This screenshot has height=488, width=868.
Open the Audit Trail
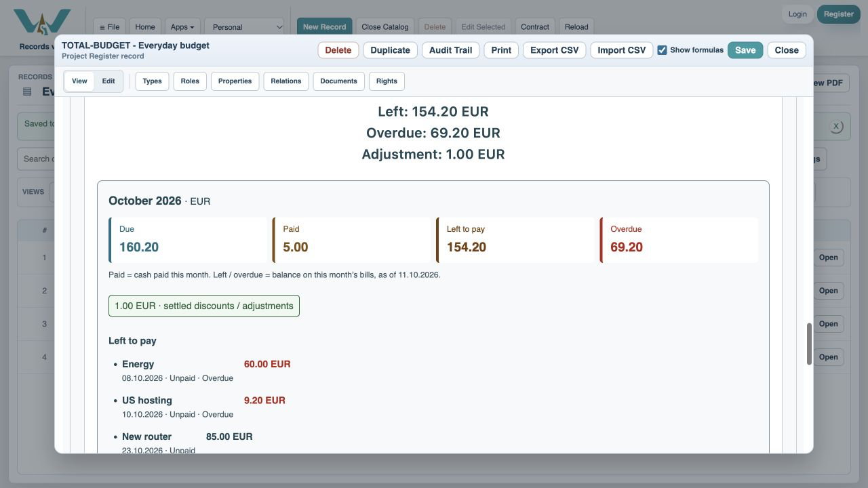(x=450, y=50)
